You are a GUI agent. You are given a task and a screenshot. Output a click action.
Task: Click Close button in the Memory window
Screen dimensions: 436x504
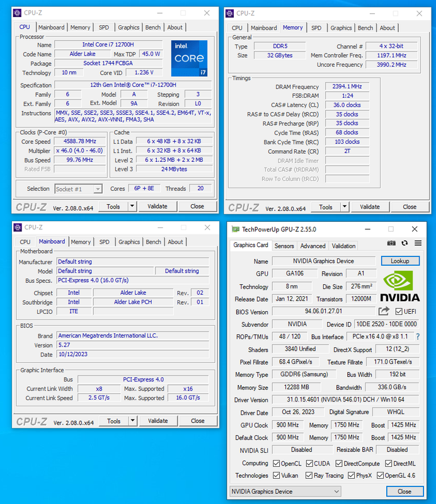click(x=410, y=207)
